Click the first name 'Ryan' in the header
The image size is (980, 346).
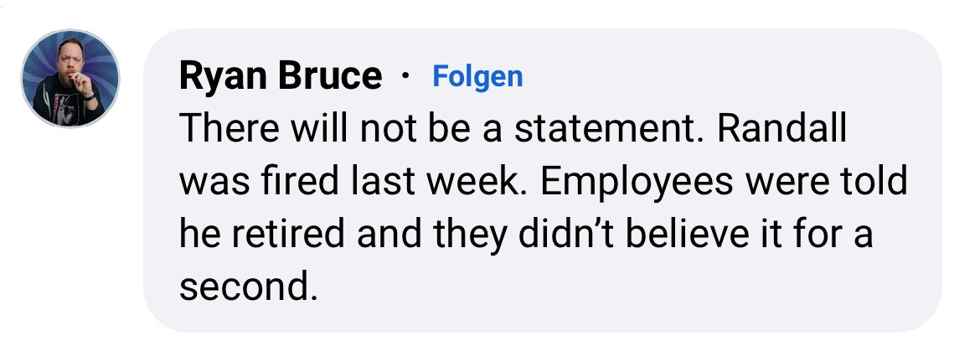221,78
